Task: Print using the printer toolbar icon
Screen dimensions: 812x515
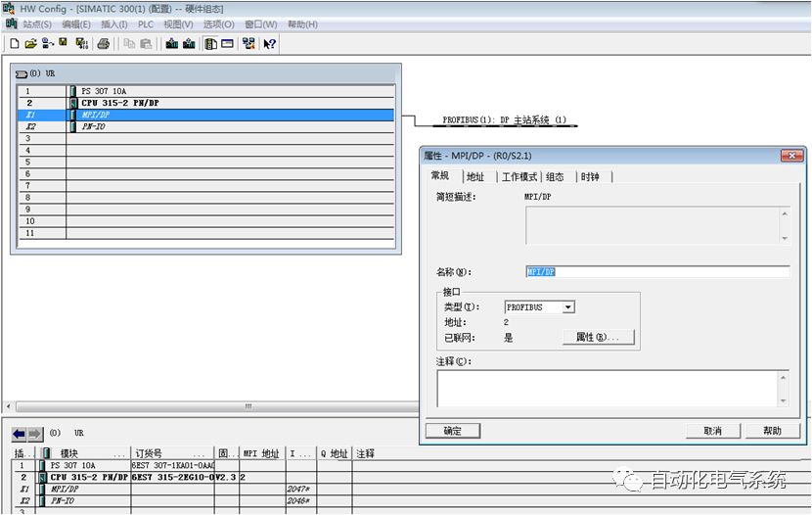Action: [104, 44]
